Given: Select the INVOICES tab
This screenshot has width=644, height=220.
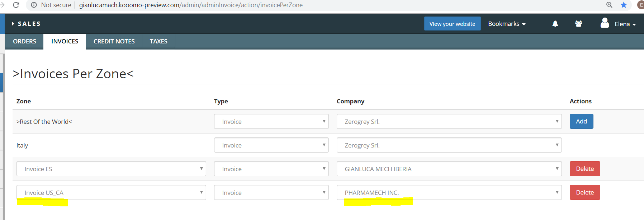Looking at the screenshot, I should 65,41.
